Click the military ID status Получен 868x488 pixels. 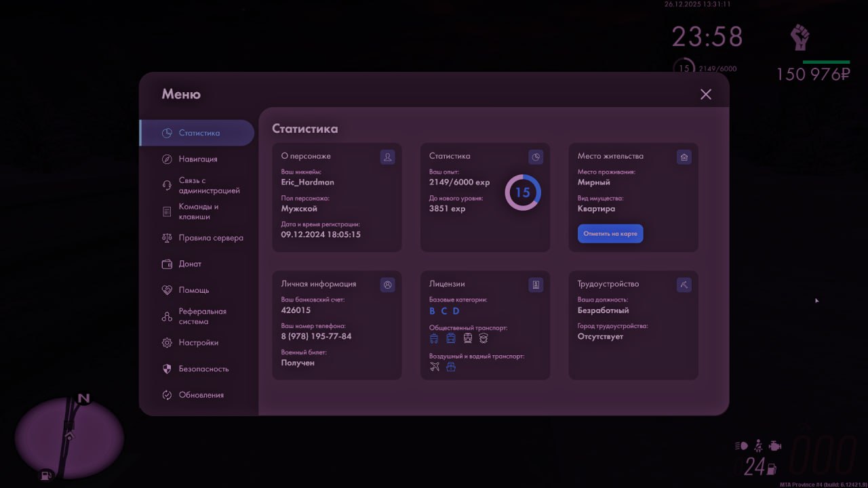pos(298,363)
